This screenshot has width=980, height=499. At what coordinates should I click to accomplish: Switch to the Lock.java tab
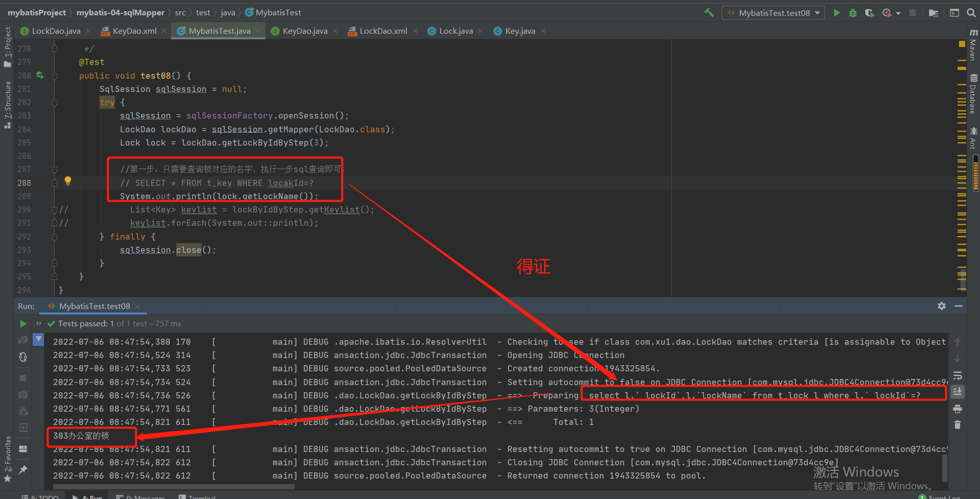[456, 31]
